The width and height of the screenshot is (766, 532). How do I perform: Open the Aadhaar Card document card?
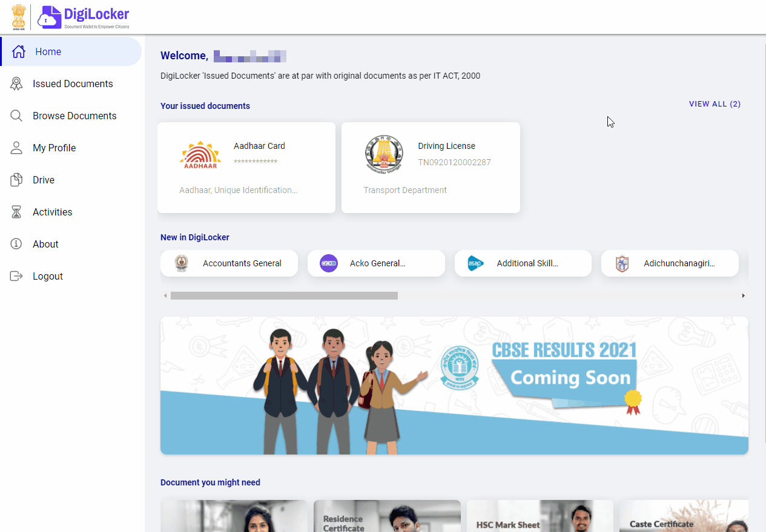[246, 168]
